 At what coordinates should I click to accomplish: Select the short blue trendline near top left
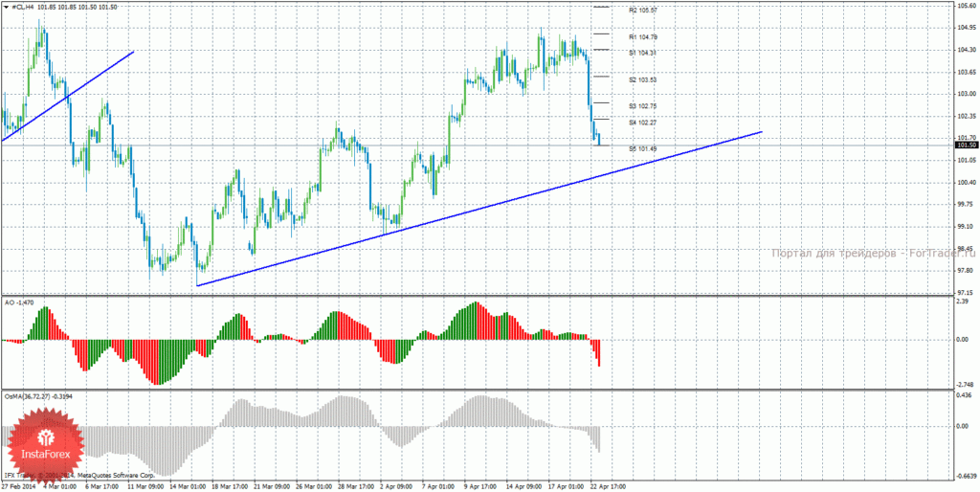click(68, 97)
